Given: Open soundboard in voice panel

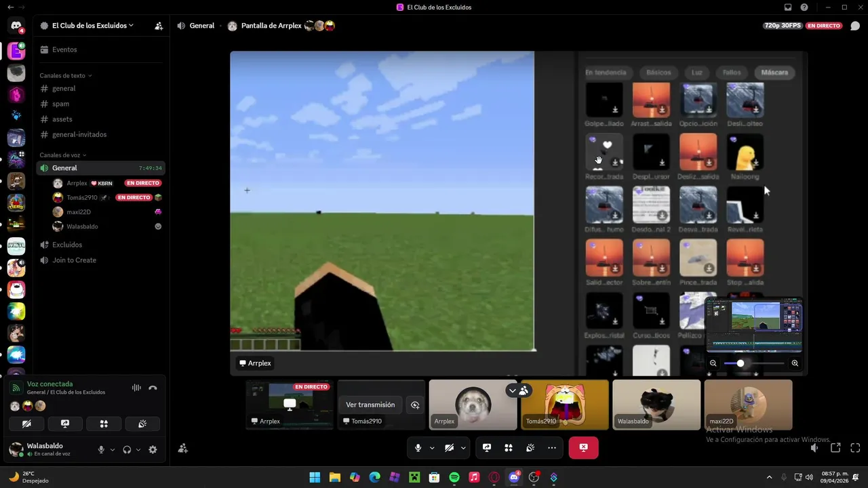Looking at the screenshot, I should (x=142, y=424).
